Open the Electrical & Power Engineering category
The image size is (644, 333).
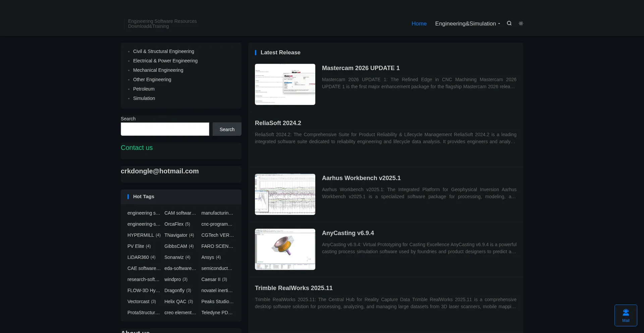click(165, 61)
